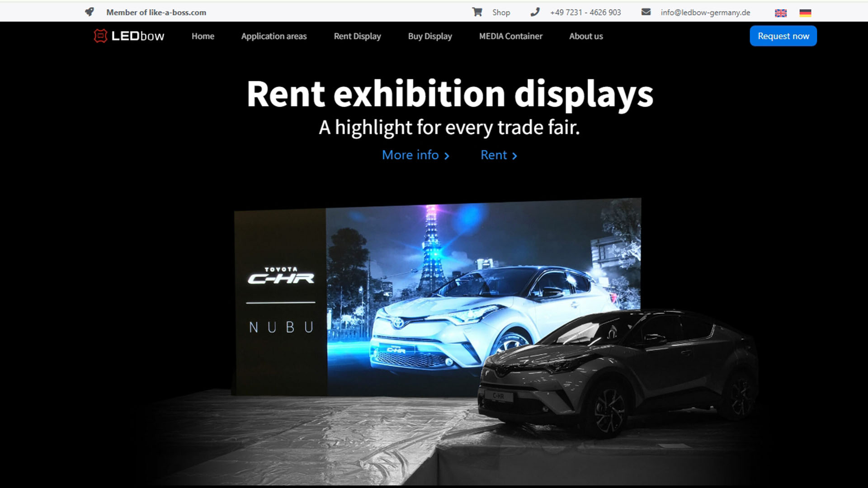Viewport: 868px width, 488px height.
Task: Open Buy Display menu
Action: click(430, 36)
